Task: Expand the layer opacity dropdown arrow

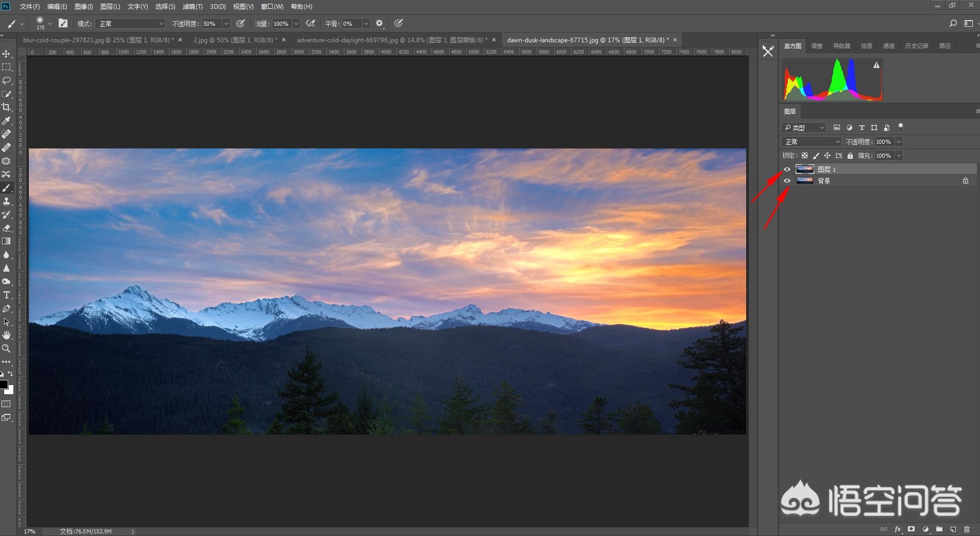Action: click(899, 142)
